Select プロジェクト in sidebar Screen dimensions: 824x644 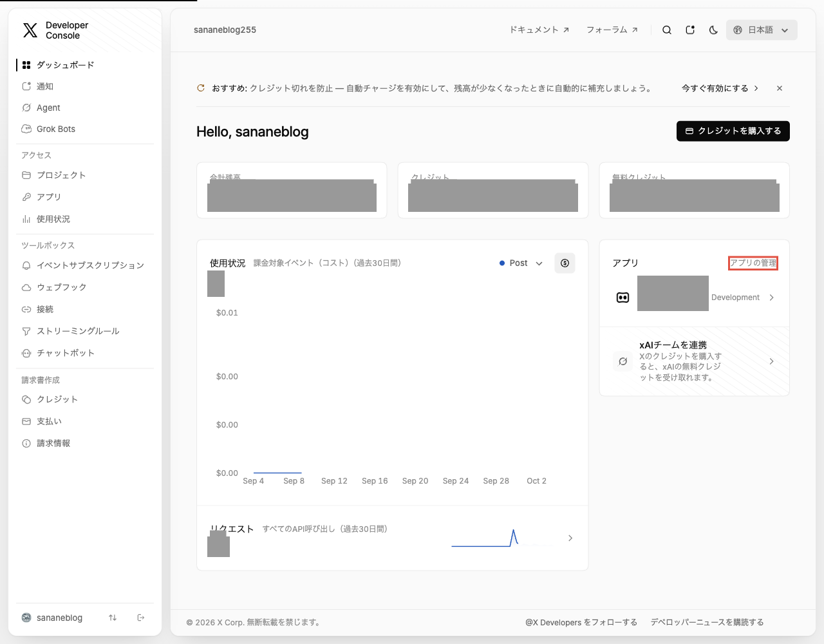click(85, 175)
